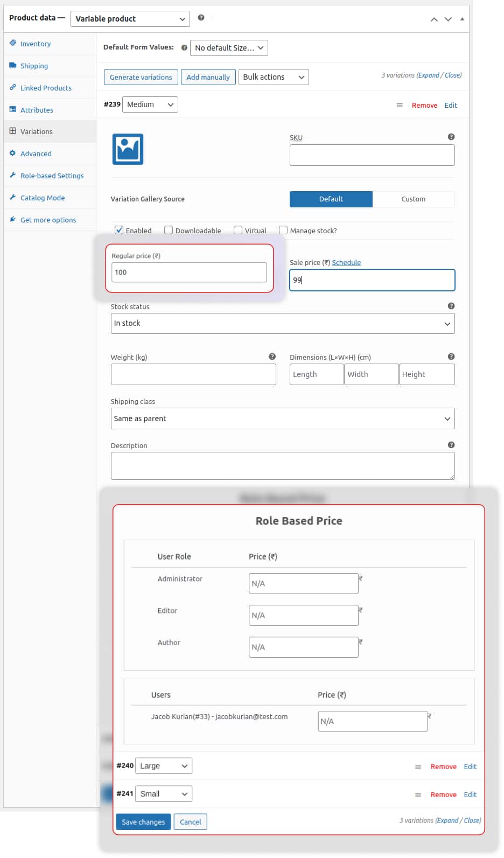Screen dimensions: 504x858
Task: Switch to the Attributes tab
Action: tap(37, 110)
